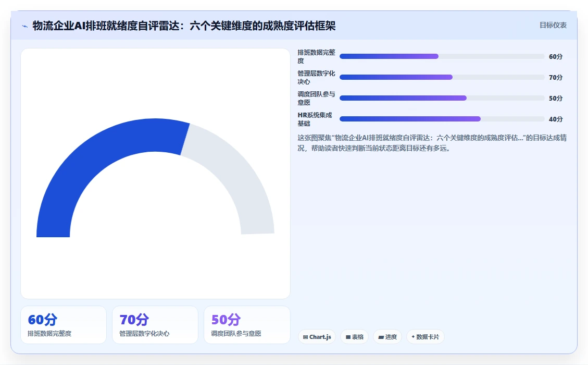This screenshot has height=365, width=588.
Task: Open the 50分 调度团队参与意愿 stat card
Action: click(x=247, y=325)
